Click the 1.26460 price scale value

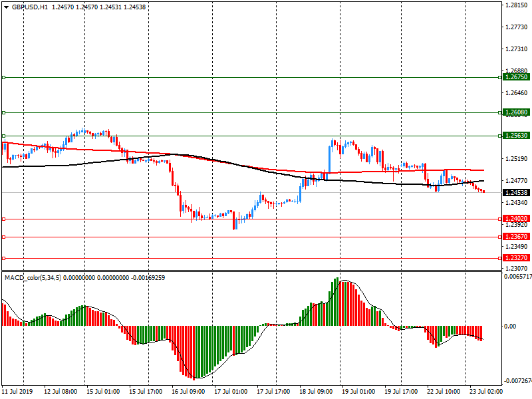517,93
